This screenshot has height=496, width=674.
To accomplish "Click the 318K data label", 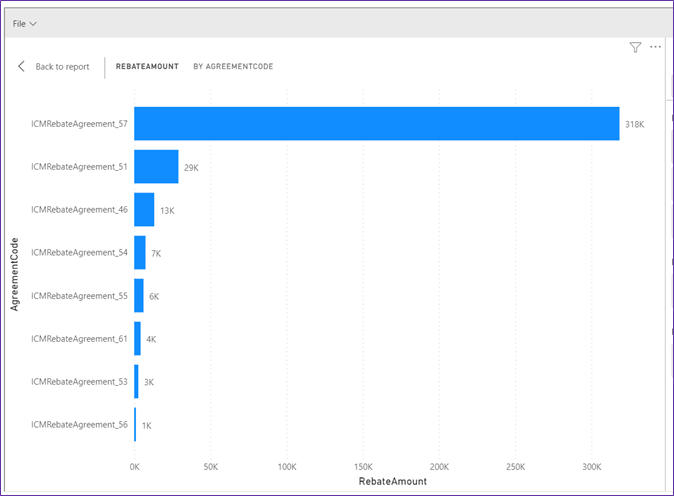I will pyautogui.click(x=635, y=124).
